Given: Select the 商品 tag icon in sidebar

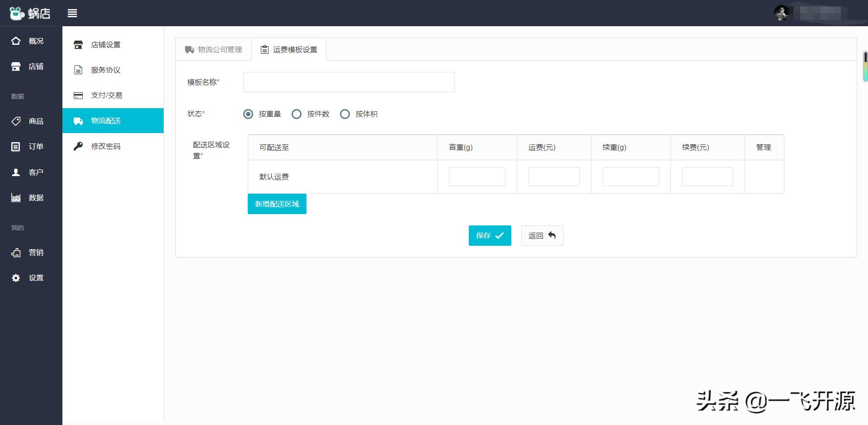Looking at the screenshot, I should [16, 121].
